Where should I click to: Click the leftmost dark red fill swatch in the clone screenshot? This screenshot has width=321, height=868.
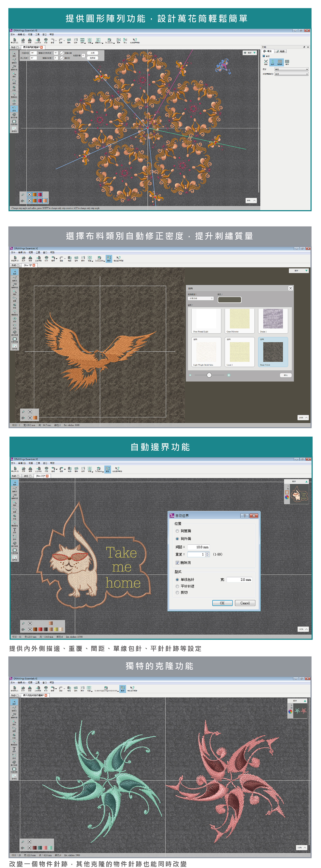[34, 848]
